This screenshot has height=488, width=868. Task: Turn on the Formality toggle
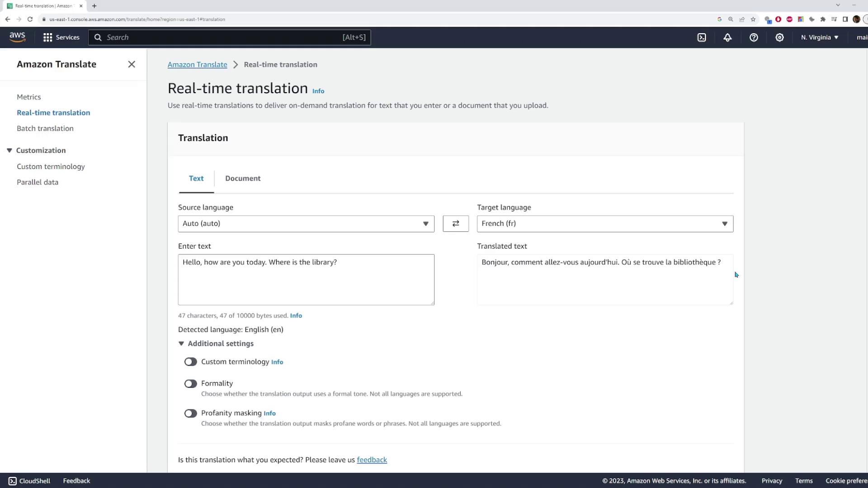point(190,384)
